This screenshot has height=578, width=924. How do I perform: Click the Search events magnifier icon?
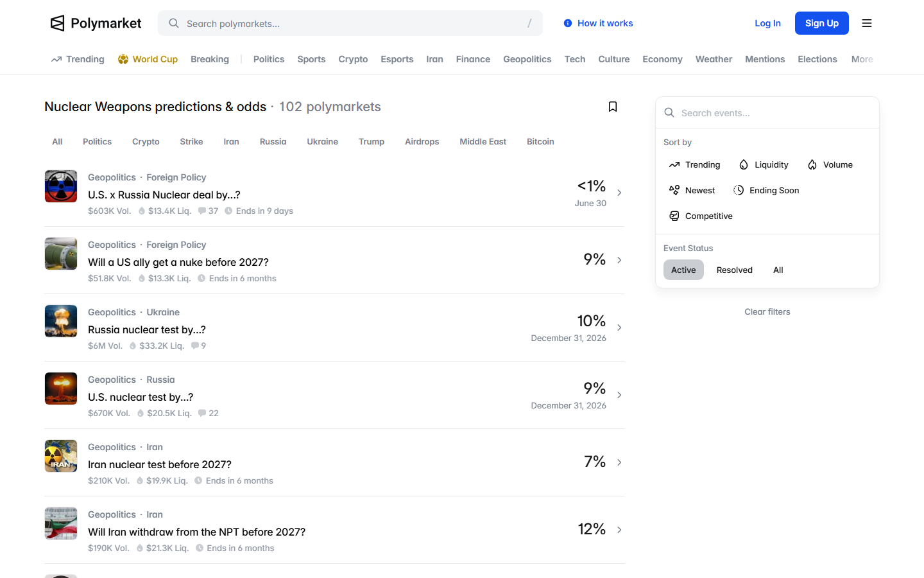pos(669,112)
